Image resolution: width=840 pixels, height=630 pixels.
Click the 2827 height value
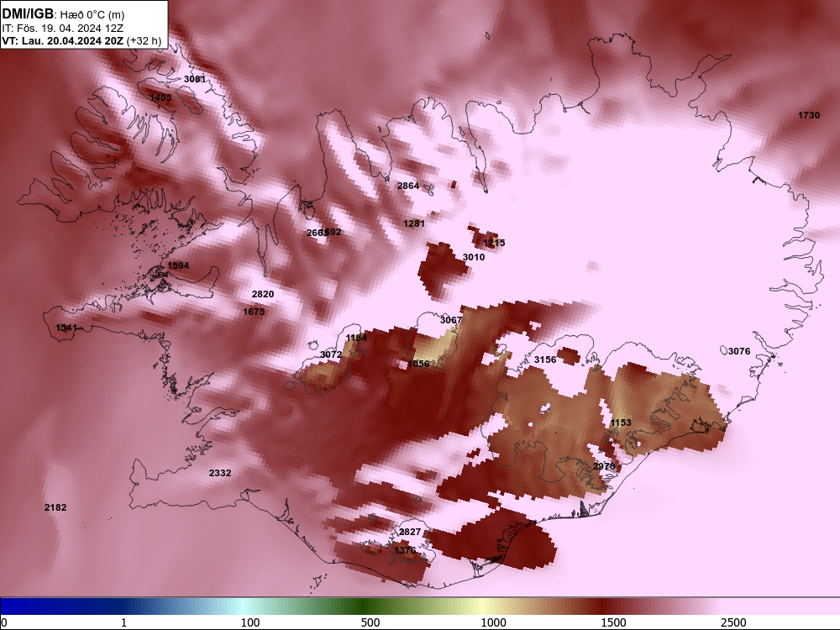410,532
